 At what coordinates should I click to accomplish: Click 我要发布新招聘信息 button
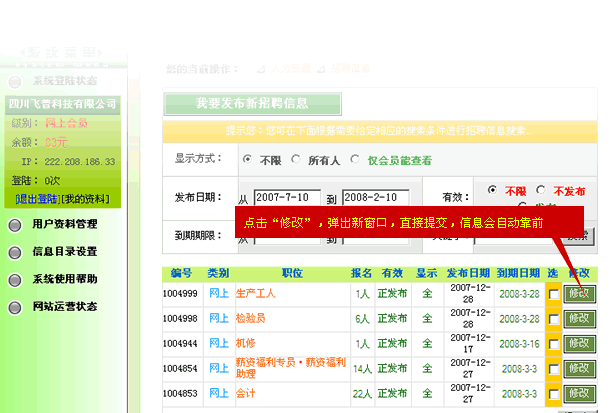252,104
